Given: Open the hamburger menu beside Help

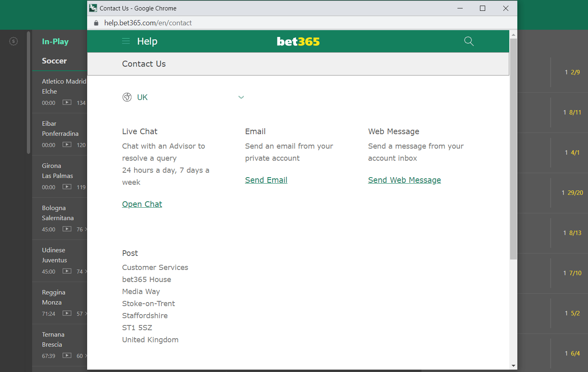Looking at the screenshot, I should (126, 41).
